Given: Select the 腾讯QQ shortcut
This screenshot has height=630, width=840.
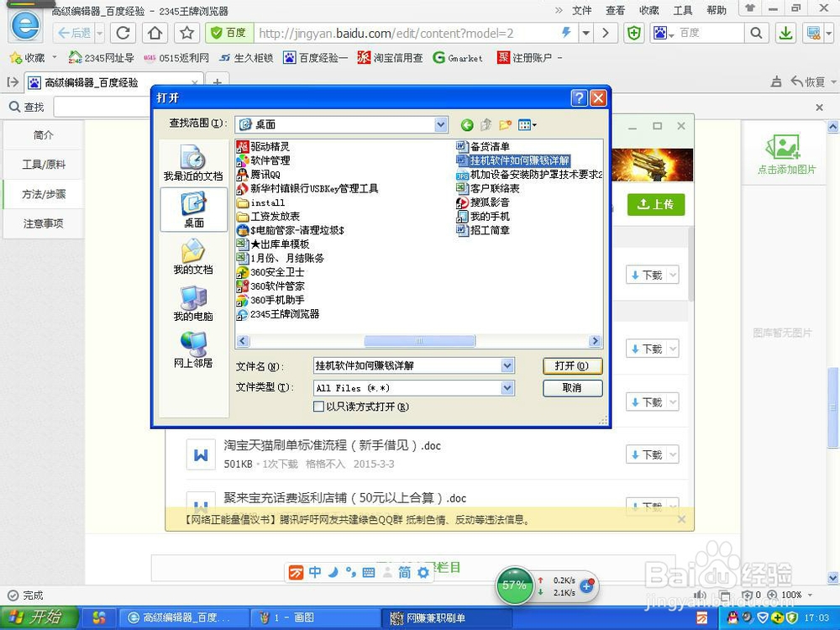Looking at the screenshot, I should 258,174.
